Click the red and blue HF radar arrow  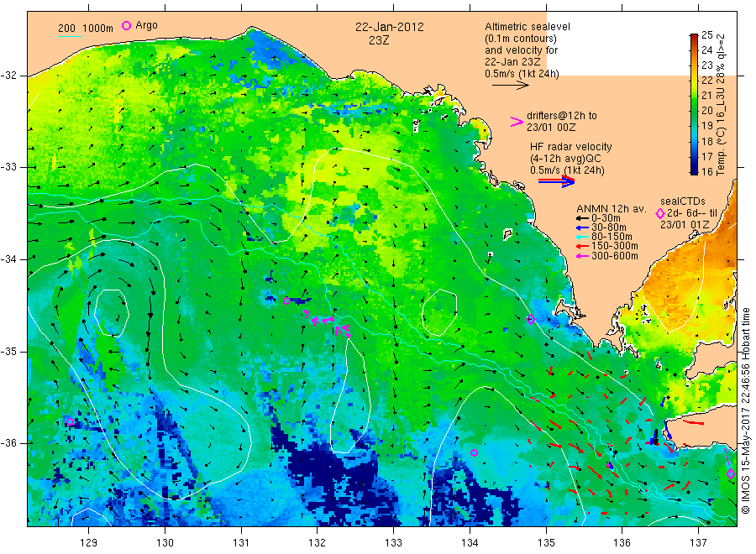click(x=557, y=181)
